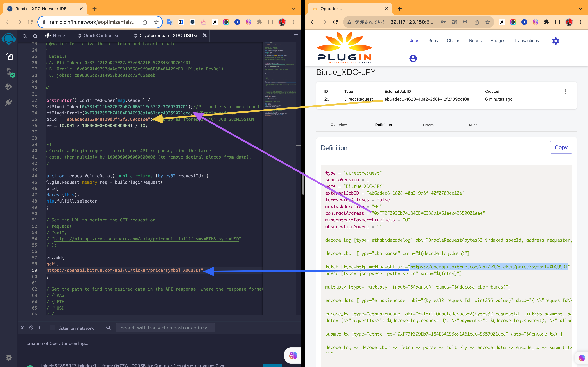The image size is (588, 367).
Task: Bookmark the Remix page using the star icon
Action: point(156,22)
